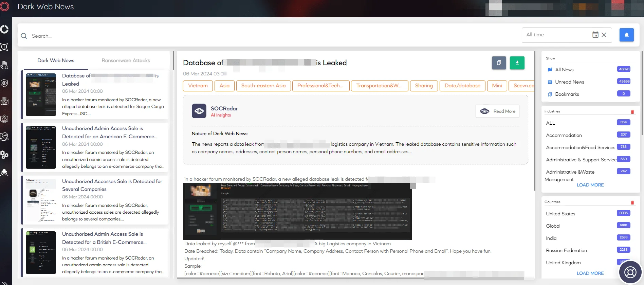
Task: Open the gears settings sidebar icon
Action: pyautogui.click(x=4, y=155)
